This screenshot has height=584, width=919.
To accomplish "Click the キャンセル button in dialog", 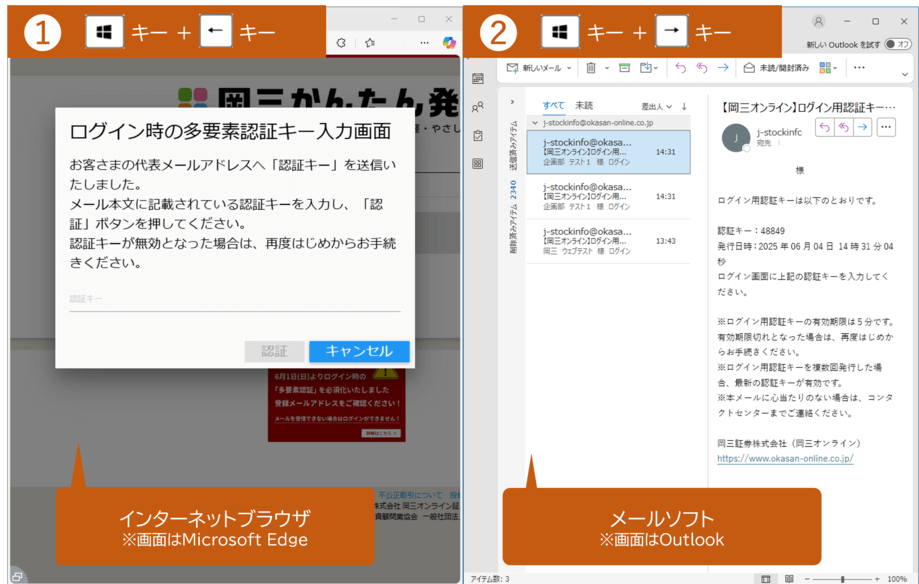I will tap(359, 351).
